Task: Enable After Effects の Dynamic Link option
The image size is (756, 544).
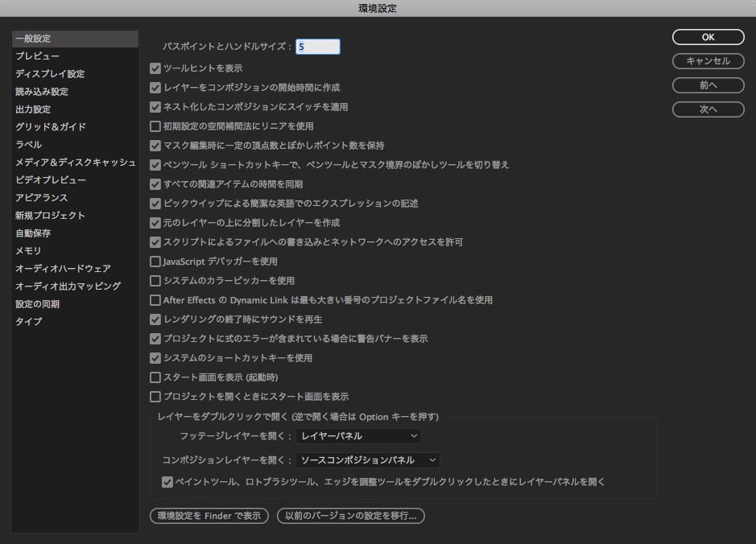Action: coord(155,300)
